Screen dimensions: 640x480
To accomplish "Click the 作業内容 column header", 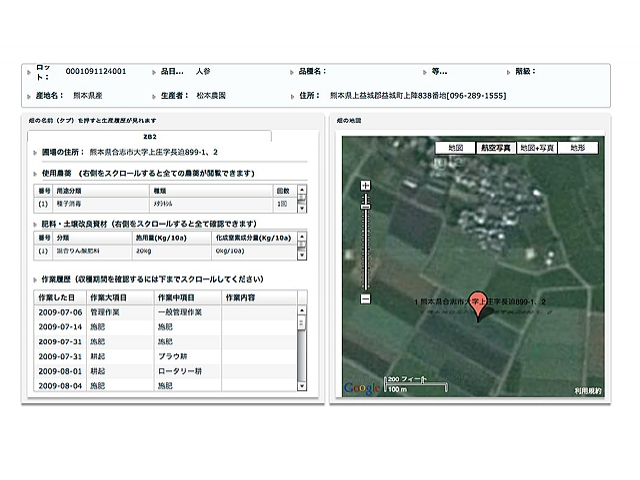I will (260, 298).
